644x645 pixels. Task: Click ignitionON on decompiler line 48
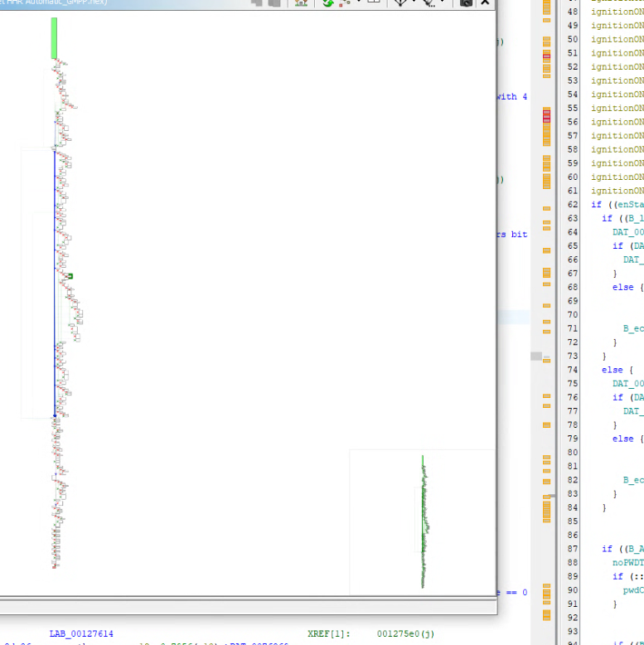pyautogui.click(x=617, y=12)
